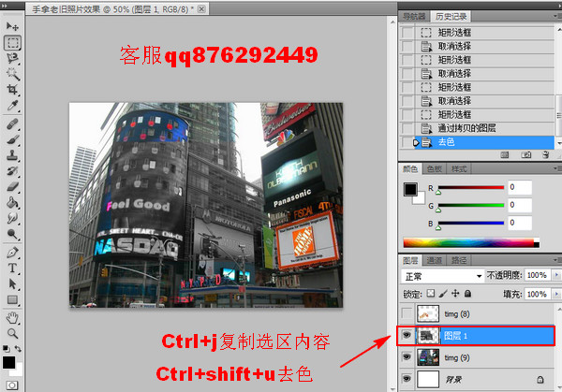Click the G value input field
562x392 pixels.
coord(519,205)
